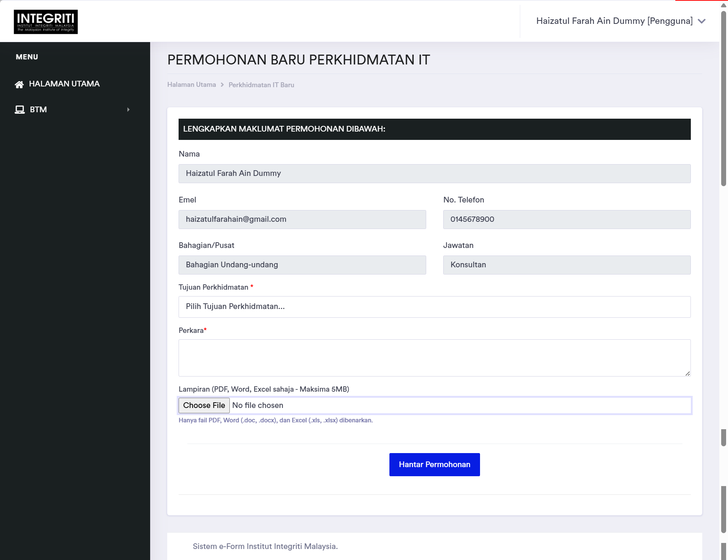Click the laptop icon beside BTM

[20, 110]
